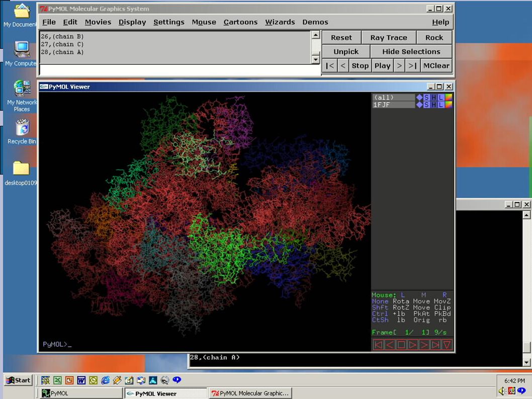Step back one frame with < button
Image resolution: width=532 pixels, height=399 pixels.
point(343,65)
